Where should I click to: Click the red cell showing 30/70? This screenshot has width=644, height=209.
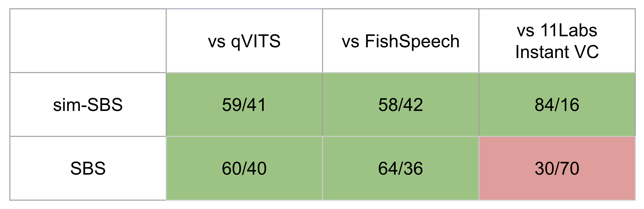tap(557, 168)
